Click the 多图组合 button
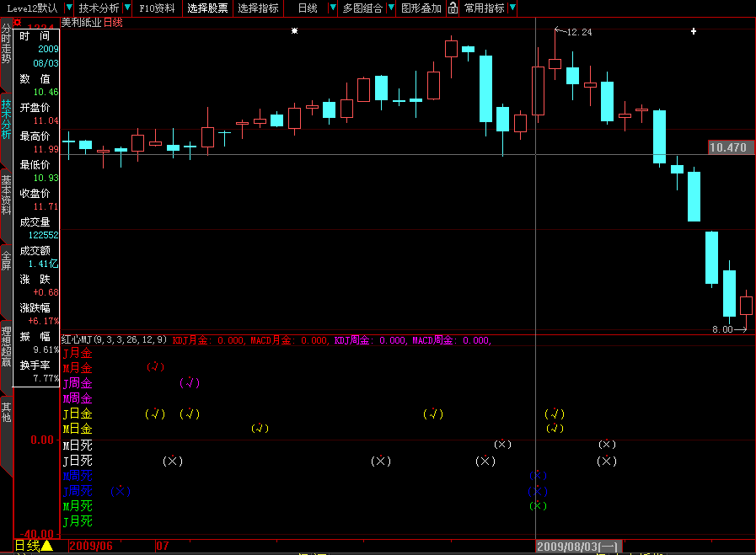 click(x=362, y=8)
